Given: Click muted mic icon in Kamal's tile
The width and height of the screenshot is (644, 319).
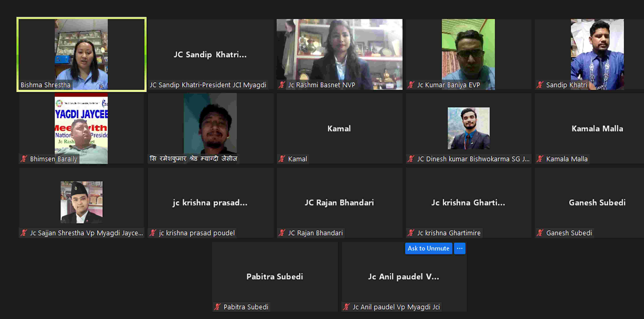Looking at the screenshot, I should [282, 159].
